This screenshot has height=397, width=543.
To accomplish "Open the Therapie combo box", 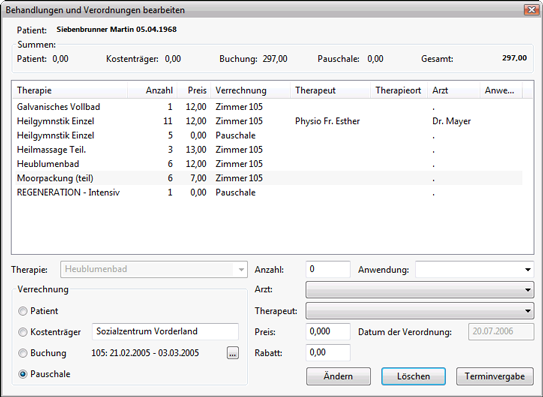I will pos(154,270).
